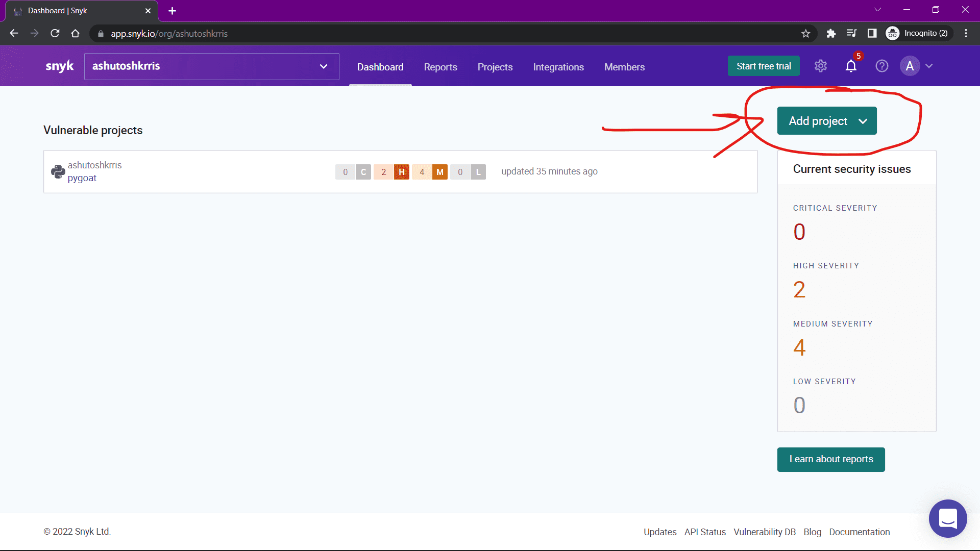Click the browser extensions puzzle icon
The width and height of the screenshot is (980, 551).
coord(831,34)
